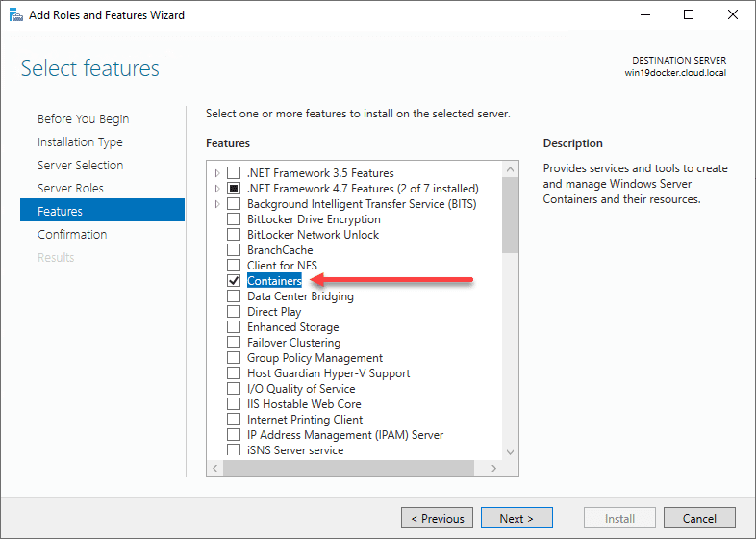Switch to the Confirmation step

(72, 235)
